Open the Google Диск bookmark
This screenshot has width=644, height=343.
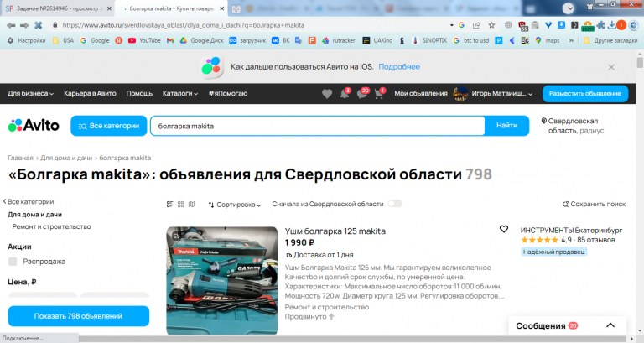click(201, 40)
